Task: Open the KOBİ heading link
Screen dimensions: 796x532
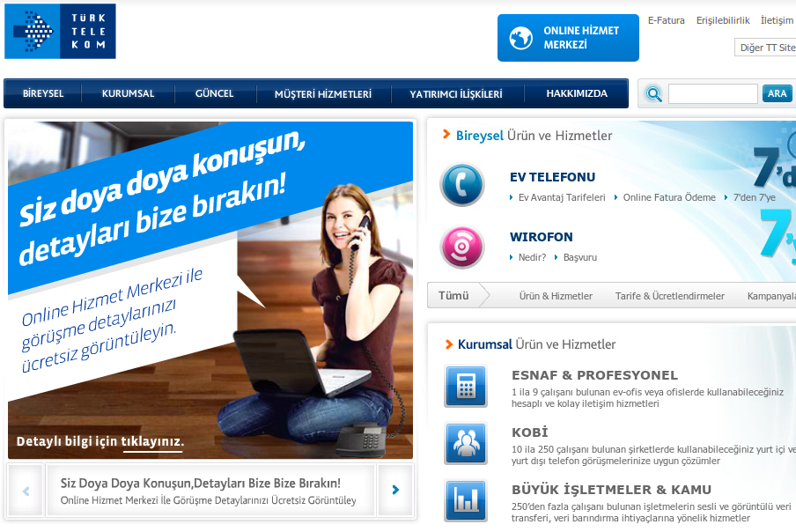Action: point(529,432)
